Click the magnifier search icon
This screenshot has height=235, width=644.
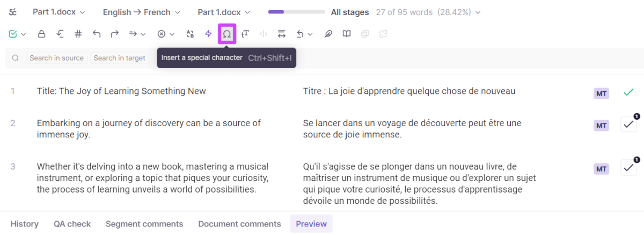pos(16,58)
